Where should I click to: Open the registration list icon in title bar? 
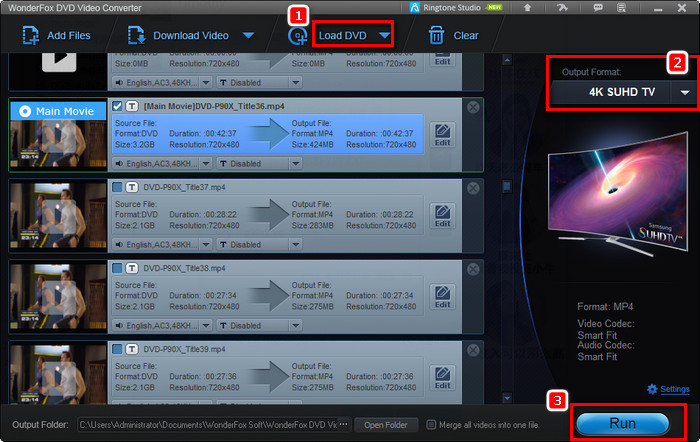[621, 8]
